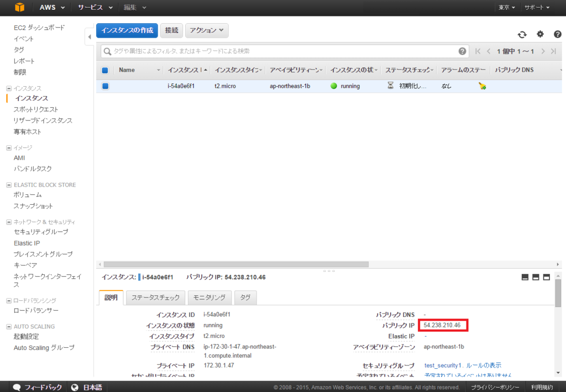
Task: Open the AWS dropdown menu
Action: tap(53, 8)
